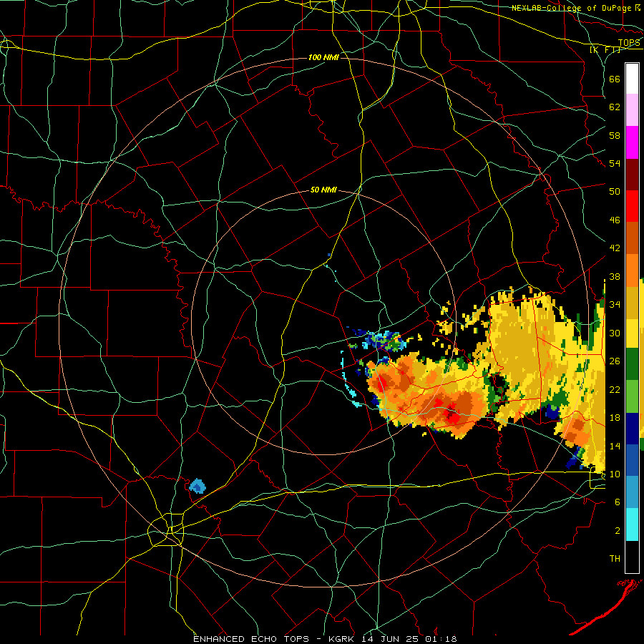Click the legend value '46'
This screenshot has height=644, width=644.
[615, 220]
